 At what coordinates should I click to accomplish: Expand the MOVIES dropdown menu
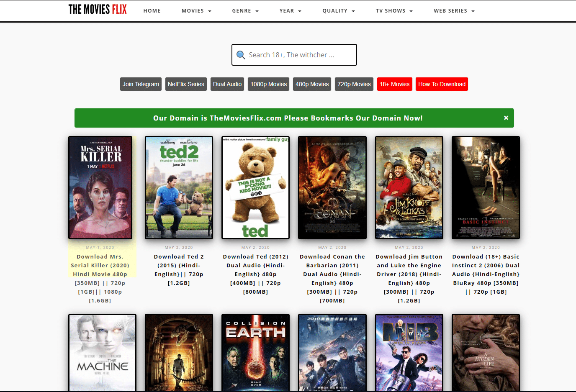(x=196, y=11)
